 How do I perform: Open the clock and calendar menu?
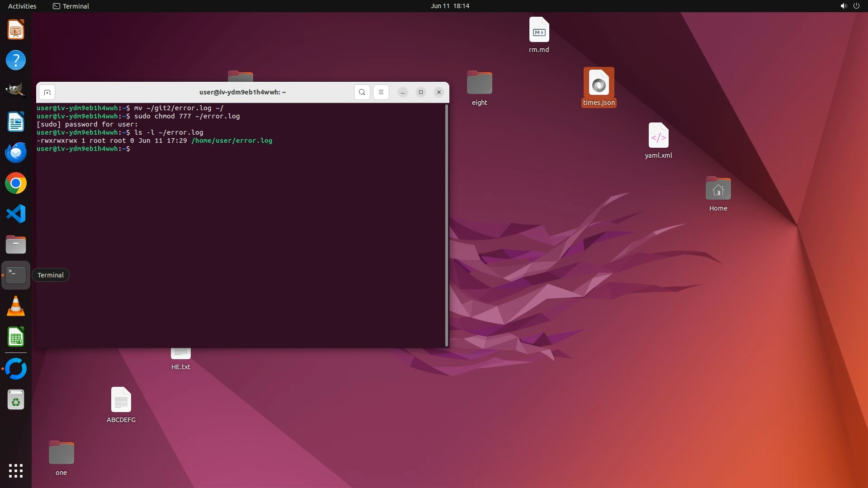click(449, 6)
